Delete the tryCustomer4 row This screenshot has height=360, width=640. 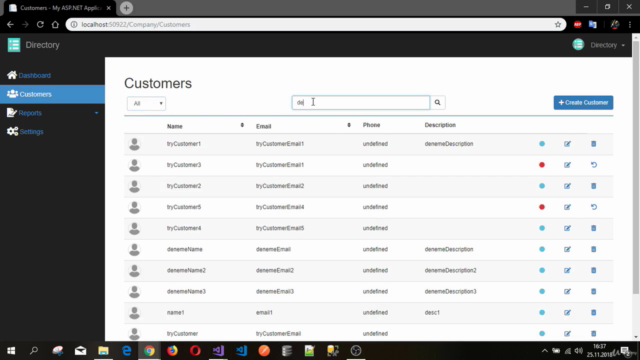point(593,228)
